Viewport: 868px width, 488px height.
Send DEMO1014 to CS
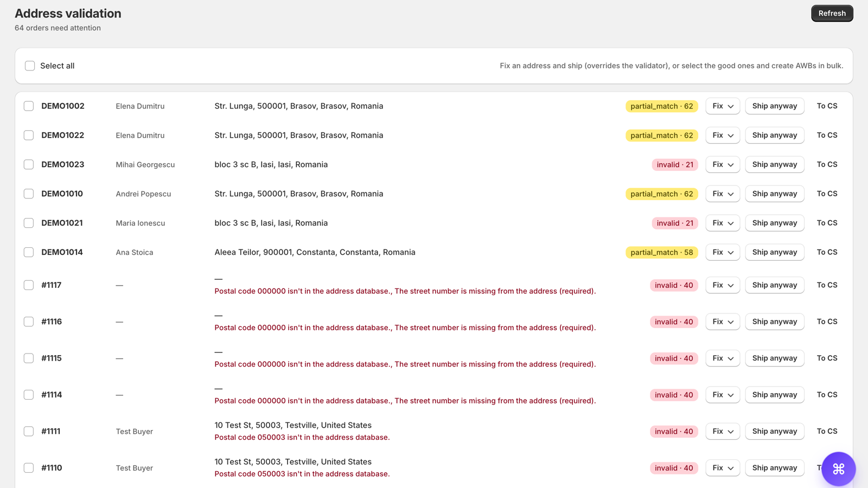[x=827, y=253]
